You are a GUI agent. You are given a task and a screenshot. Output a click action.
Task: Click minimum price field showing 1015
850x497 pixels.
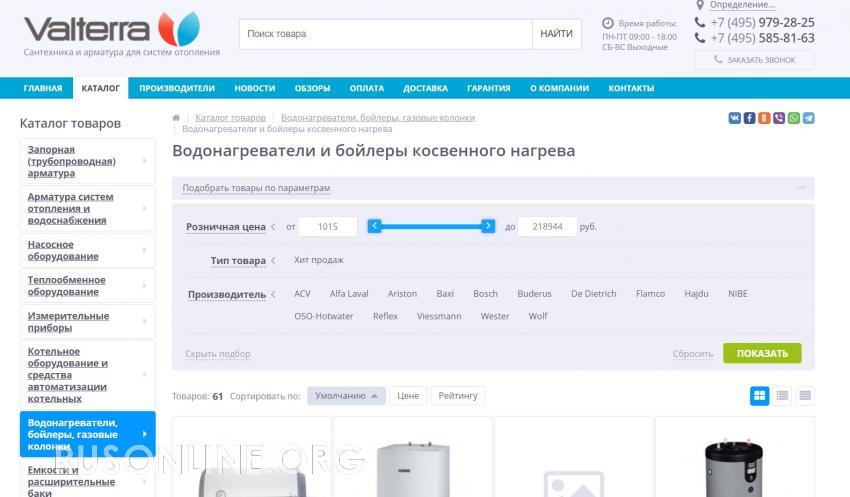click(327, 227)
